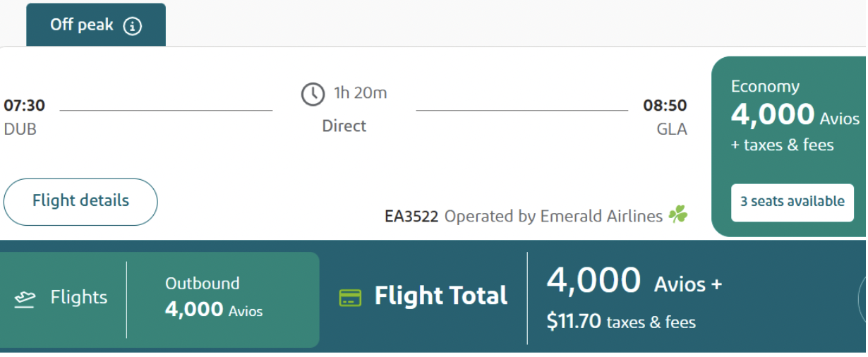This screenshot has width=868, height=357.
Task: Click the credit card Flight Total icon
Action: [x=350, y=297]
